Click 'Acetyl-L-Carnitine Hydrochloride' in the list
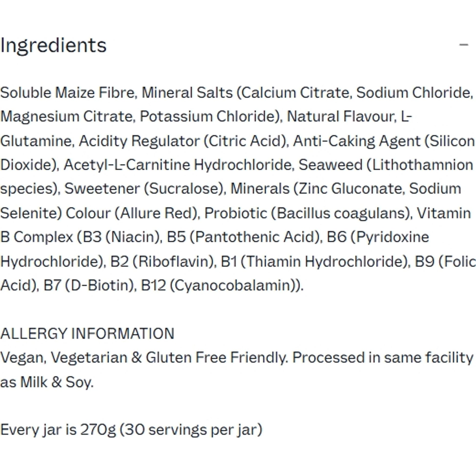The height and width of the screenshot is (476, 476). [178, 165]
